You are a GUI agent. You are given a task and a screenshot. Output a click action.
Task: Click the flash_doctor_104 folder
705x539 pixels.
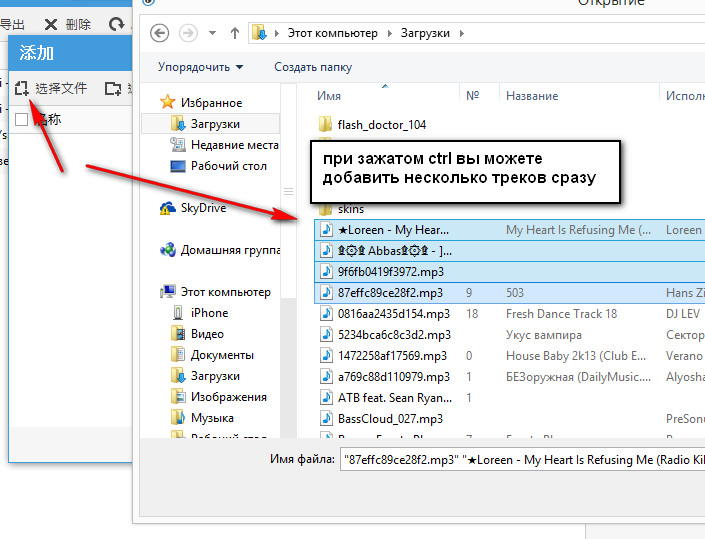(381, 125)
